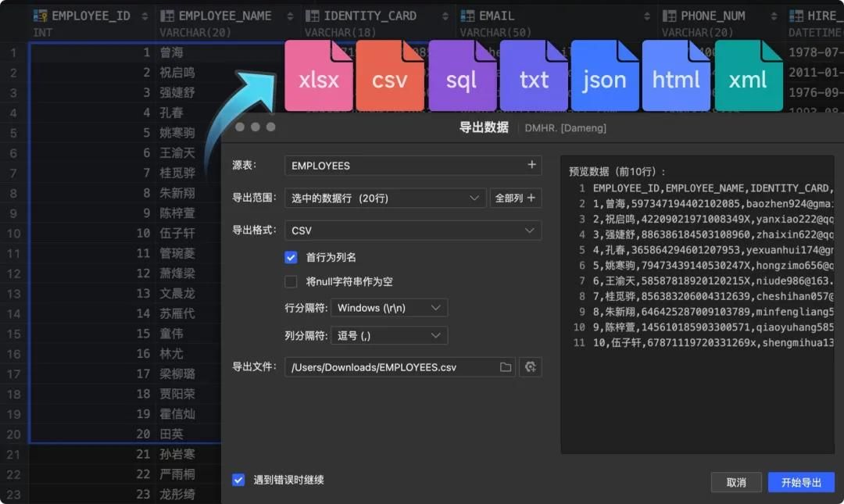Click the 源表 EMPLOYEES field
844x504 pixels.
pyautogui.click(x=413, y=166)
